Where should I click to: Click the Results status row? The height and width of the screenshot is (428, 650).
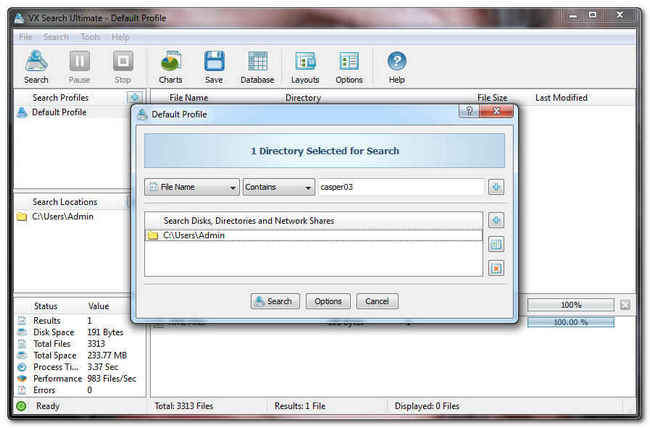(x=79, y=321)
